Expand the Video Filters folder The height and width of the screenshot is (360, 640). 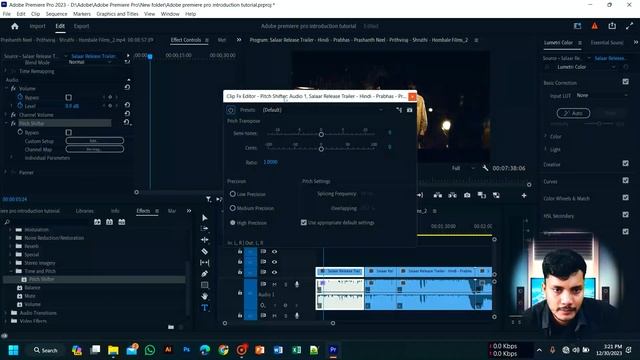click(x=6, y=321)
